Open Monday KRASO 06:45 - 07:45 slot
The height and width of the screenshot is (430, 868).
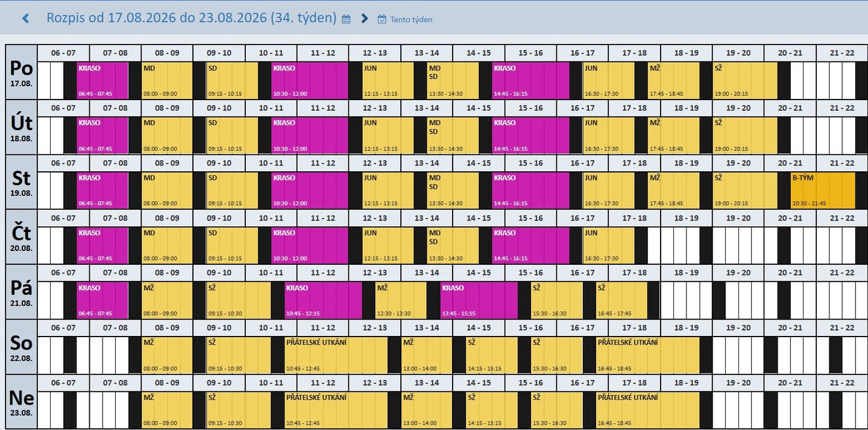tap(102, 81)
